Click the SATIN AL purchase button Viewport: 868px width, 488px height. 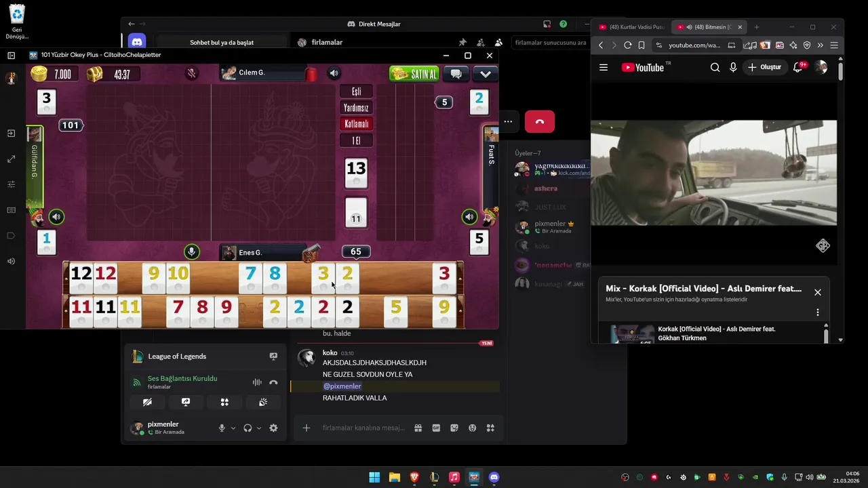(x=414, y=74)
